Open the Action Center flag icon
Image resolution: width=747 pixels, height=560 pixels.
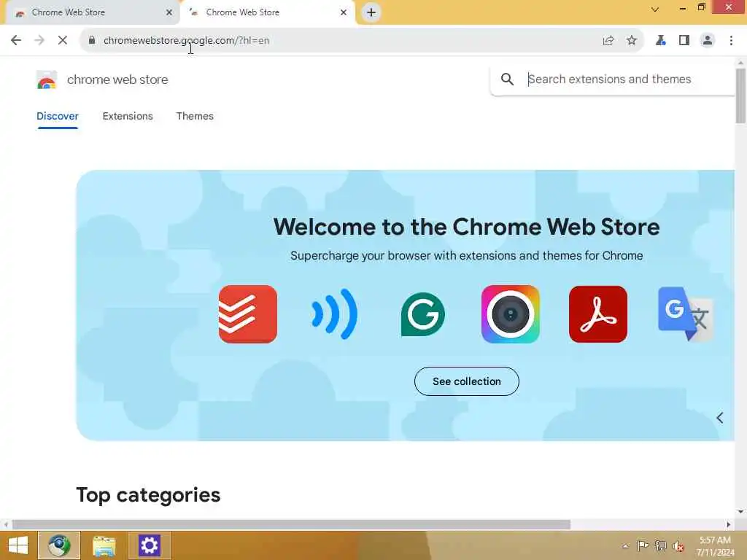[643, 545]
